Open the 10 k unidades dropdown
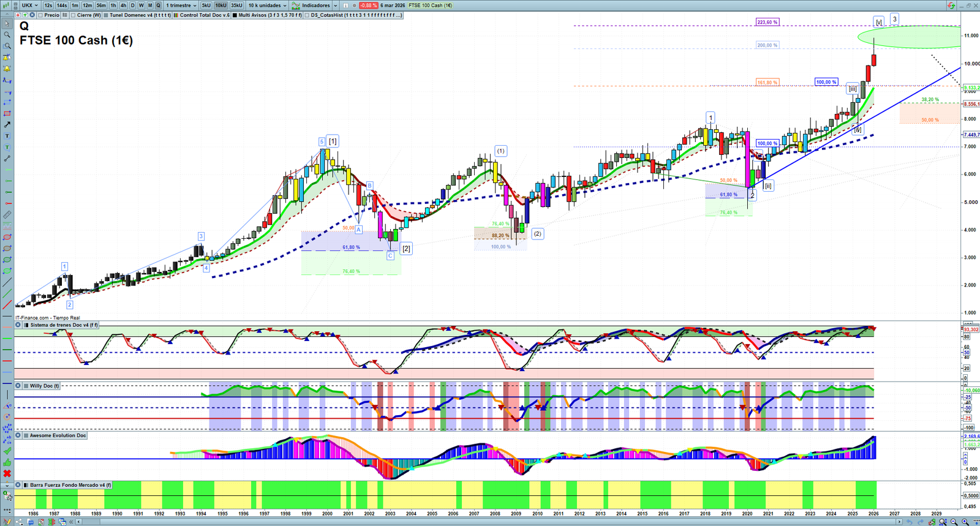The image size is (980, 526). pos(267,6)
